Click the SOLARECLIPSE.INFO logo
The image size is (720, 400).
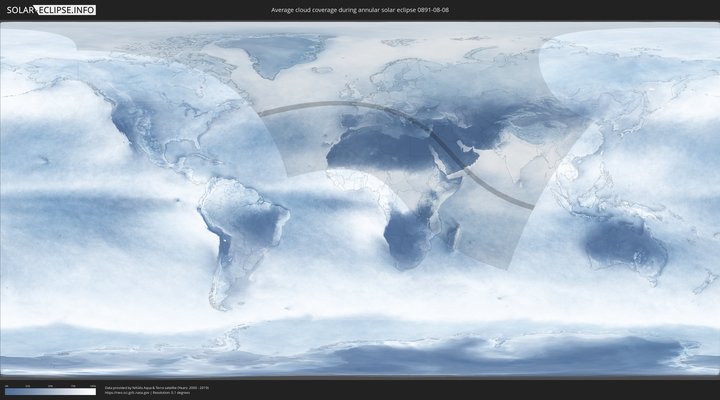tap(48, 10)
